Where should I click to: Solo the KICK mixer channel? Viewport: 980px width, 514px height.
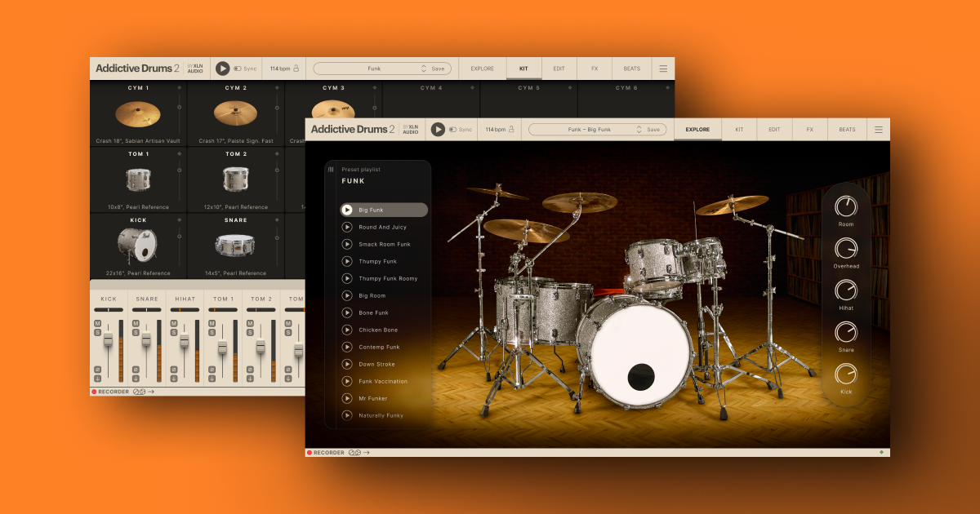pos(97,332)
